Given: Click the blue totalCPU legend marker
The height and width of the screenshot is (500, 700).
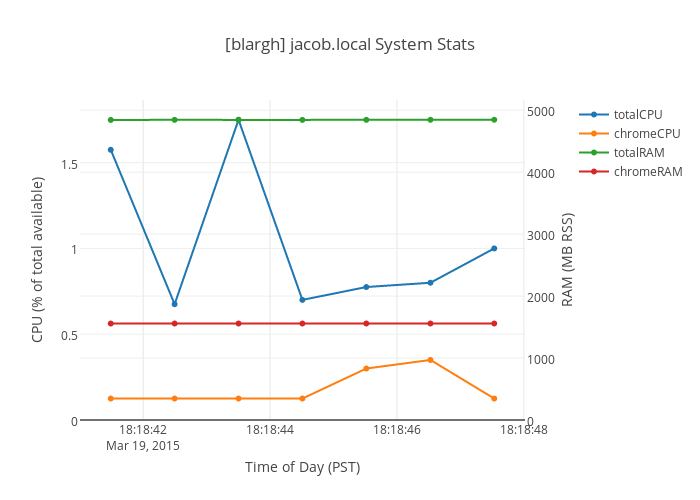Looking at the screenshot, I should point(594,115).
